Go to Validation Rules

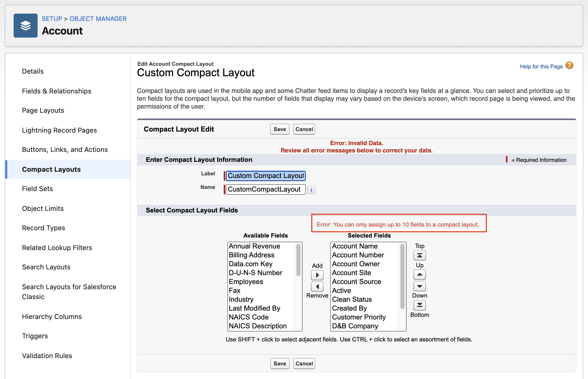pos(47,356)
